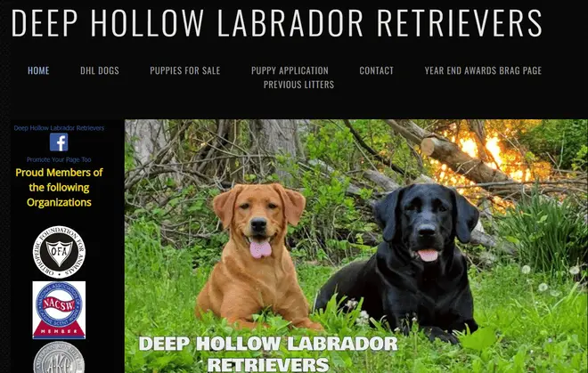Click the OFA organization logo
Screen dimensions: 588x373
59,252
